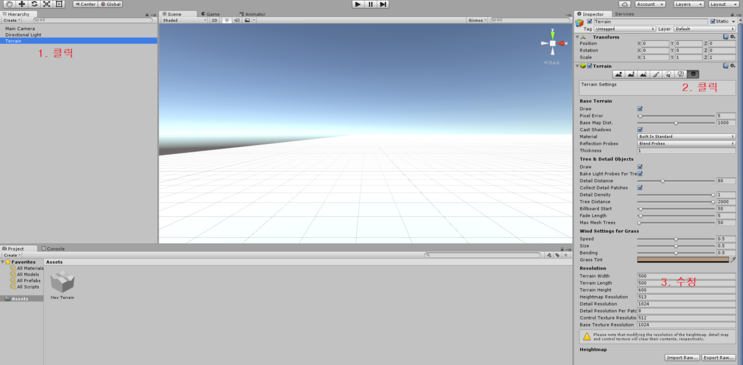Open the Material dropdown Built In Standard
743x365 pixels.
coord(686,137)
